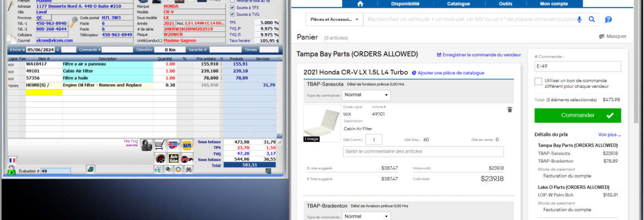Open the shopping cart icon
Screen dimensions: 644x220
tap(160, 145)
